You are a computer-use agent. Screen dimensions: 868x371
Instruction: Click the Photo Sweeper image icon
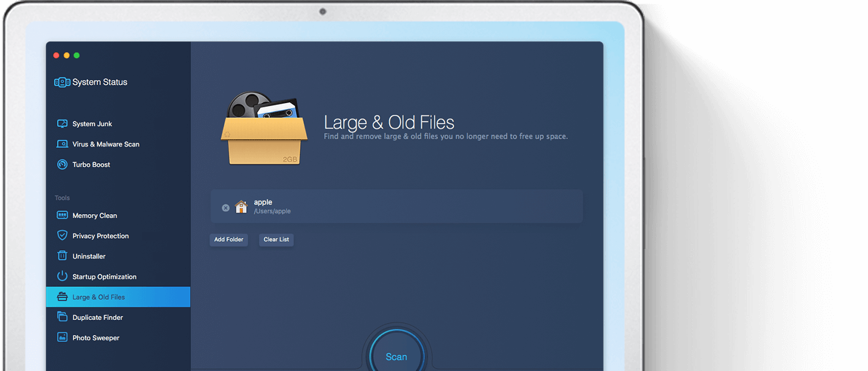point(62,337)
